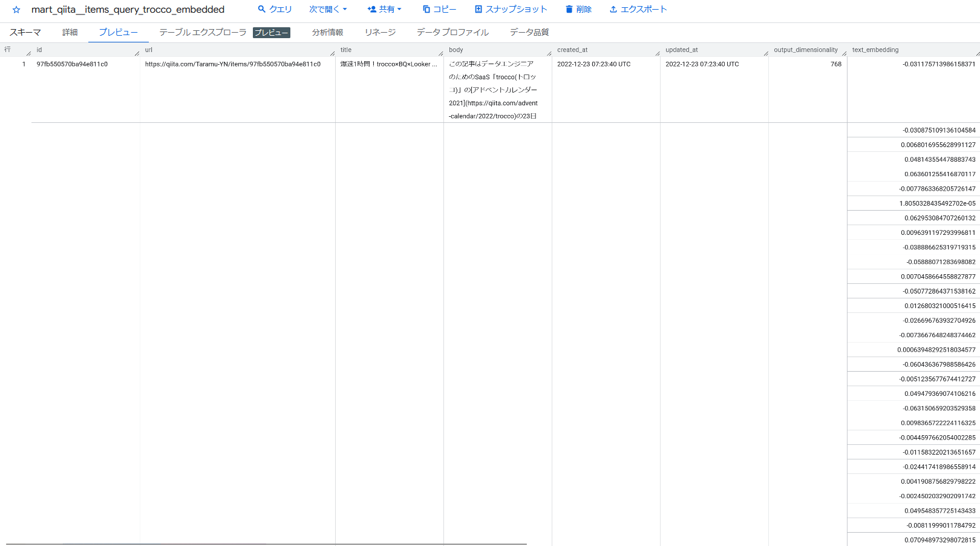The image size is (980, 546).
Task: Click the text_embedding column header
Action: [875, 50]
